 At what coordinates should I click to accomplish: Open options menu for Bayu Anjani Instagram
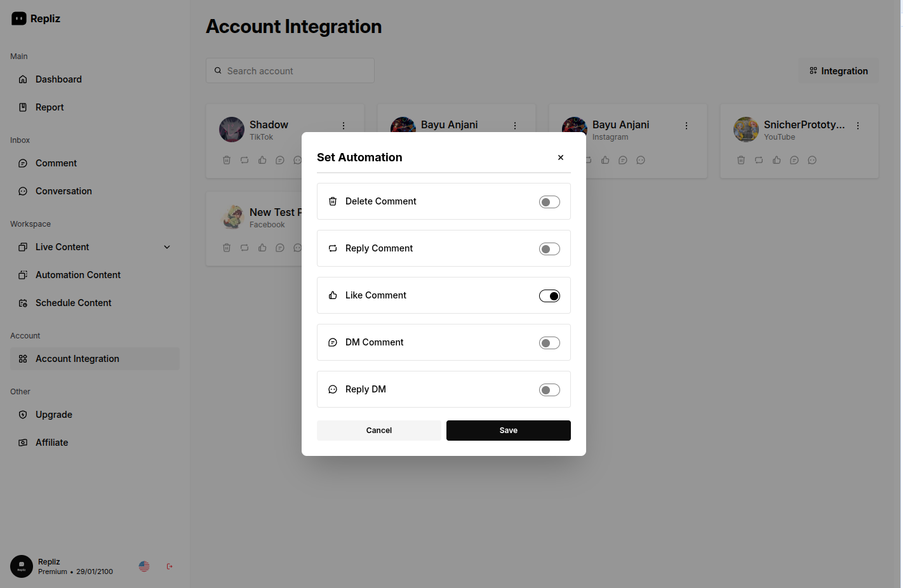(x=686, y=126)
